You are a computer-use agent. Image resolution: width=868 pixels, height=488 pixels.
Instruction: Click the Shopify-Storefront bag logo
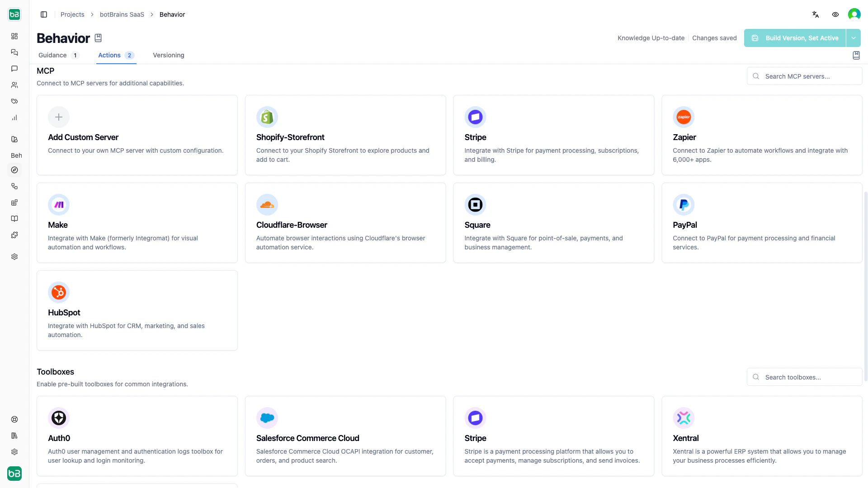267,117
